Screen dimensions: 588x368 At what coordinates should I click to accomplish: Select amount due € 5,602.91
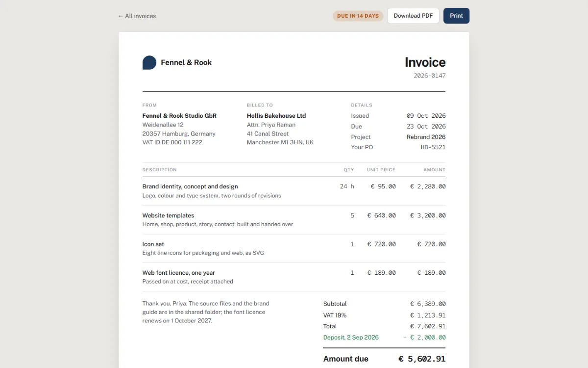pos(422,359)
